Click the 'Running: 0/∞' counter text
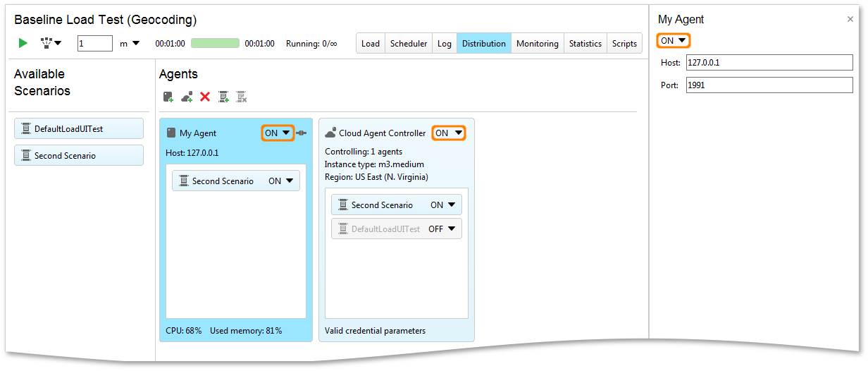The width and height of the screenshot is (868, 371). [311, 44]
